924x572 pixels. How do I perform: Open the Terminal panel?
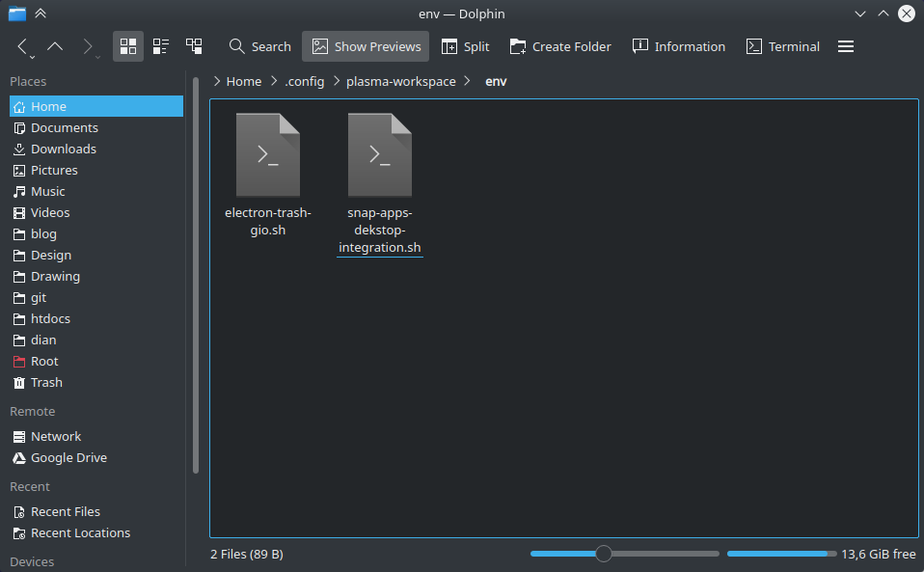point(781,45)
